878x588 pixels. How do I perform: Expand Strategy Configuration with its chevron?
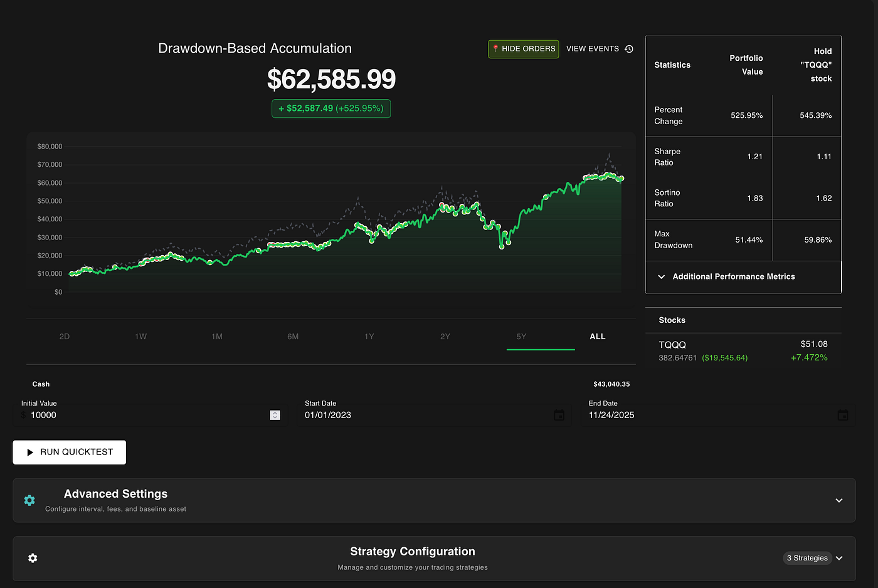click(840, 558)
